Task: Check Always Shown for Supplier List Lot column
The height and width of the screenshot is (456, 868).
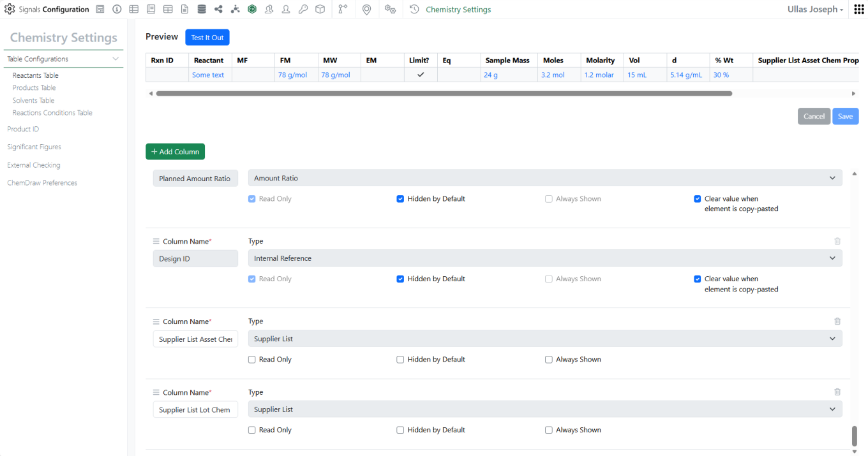Action: [x=549, y=430]
